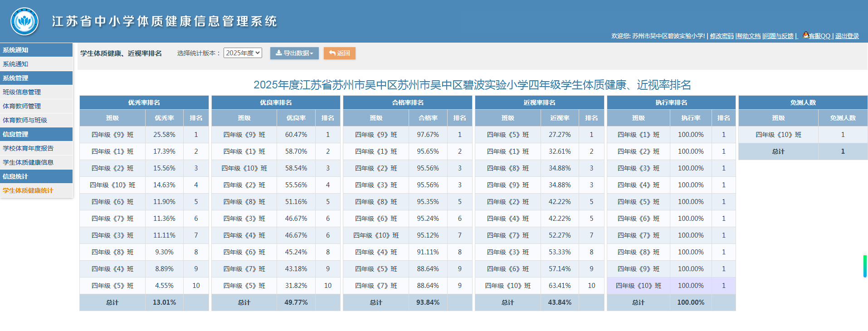Select 班级信息管理 in sidebar

click(22, 92)
